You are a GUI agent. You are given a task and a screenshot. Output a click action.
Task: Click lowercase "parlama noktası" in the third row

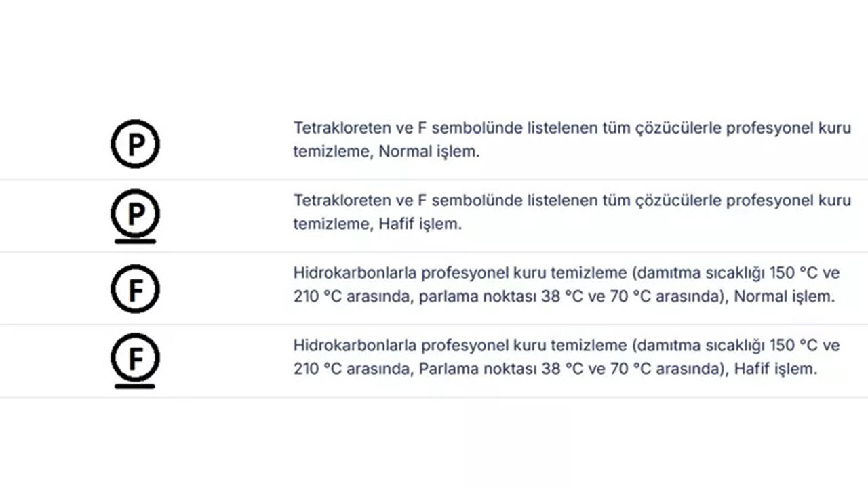(x=473, y=297)
